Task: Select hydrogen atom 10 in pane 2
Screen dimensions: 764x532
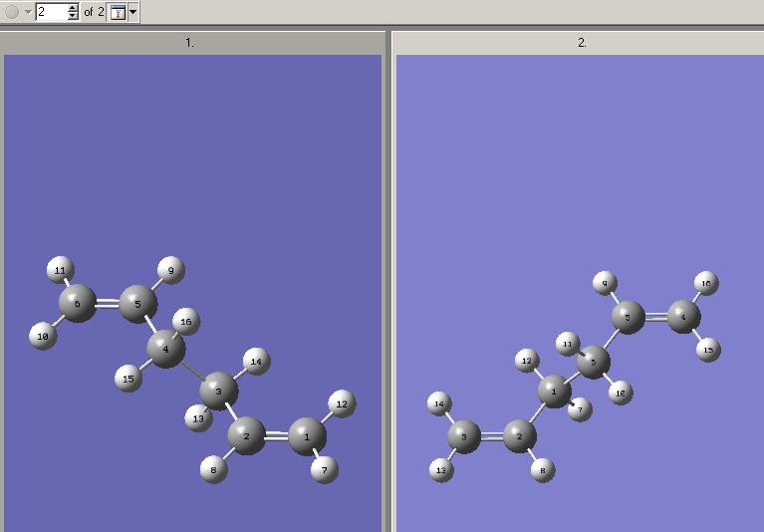Action: [x=621, y=394]
